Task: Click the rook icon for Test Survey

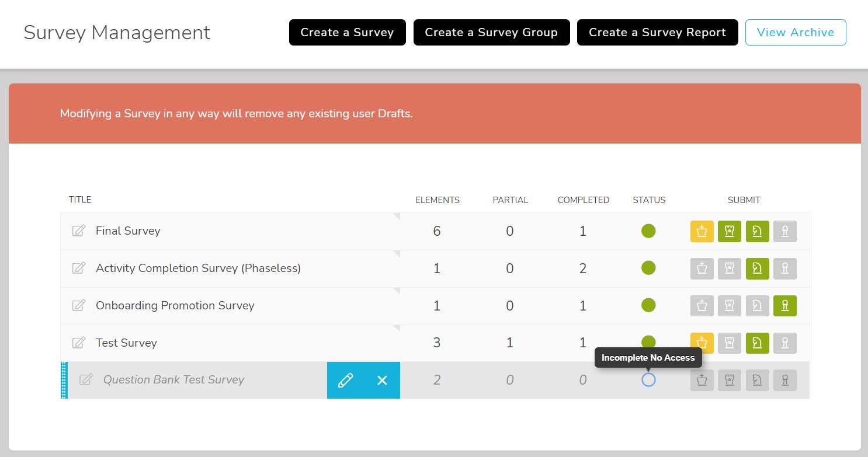Action: [730, 343]
